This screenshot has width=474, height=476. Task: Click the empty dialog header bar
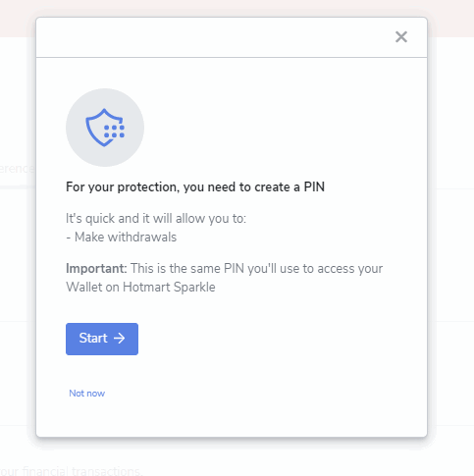pyautogui.click(x=213, y=37)
